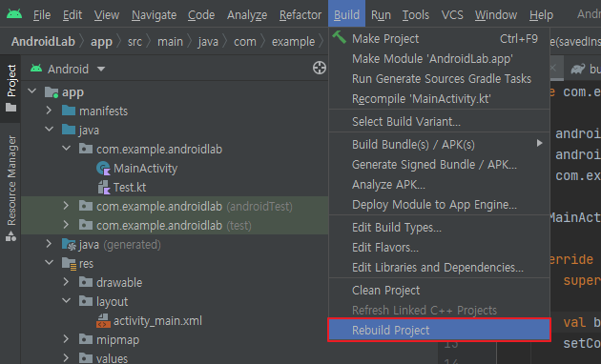Open Edit Flavors...

pyautogui.click(x=439, y=247)
